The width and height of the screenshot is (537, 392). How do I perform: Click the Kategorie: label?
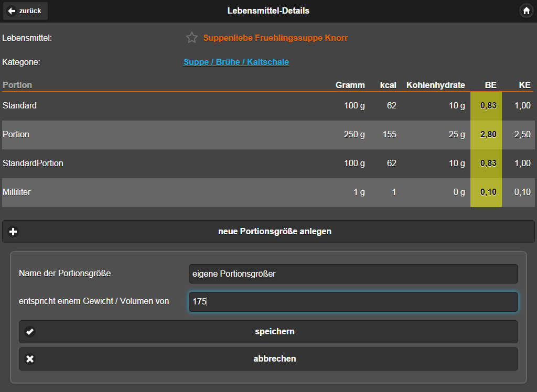(x=21, y=62)
